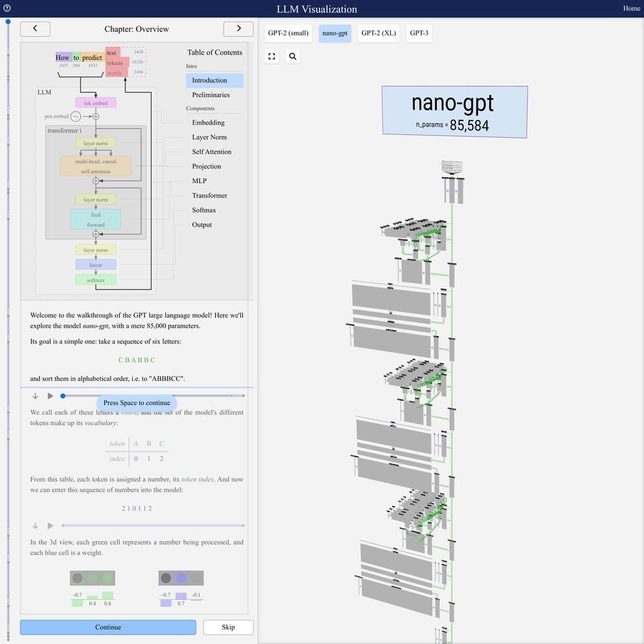The height and width of the screenshot is (644, 644).
Task: Open Introduction in table of contents
Action: click(214, 80)
